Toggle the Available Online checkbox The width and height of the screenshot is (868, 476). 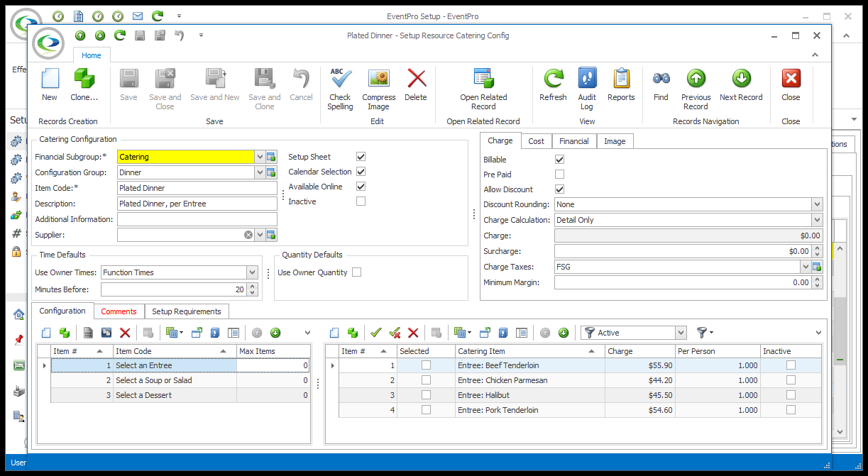[x=361, y=187]
